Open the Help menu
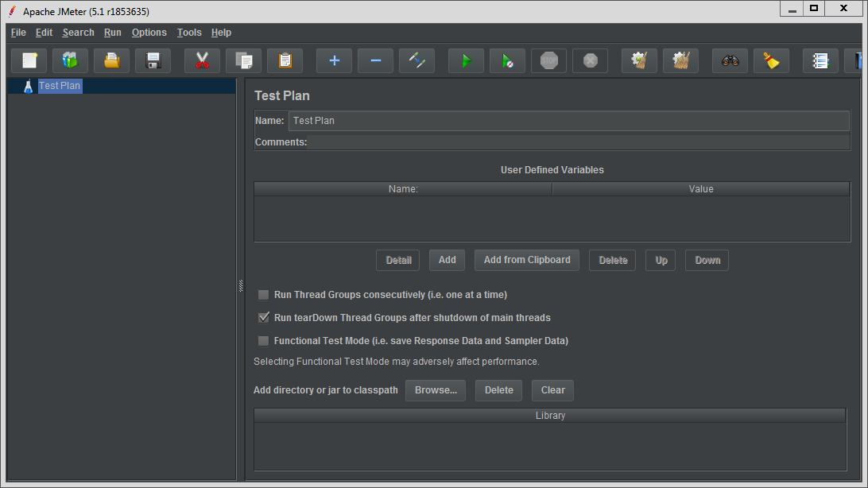This screenshot has width=868, height=488. click(x=221, y=33)
